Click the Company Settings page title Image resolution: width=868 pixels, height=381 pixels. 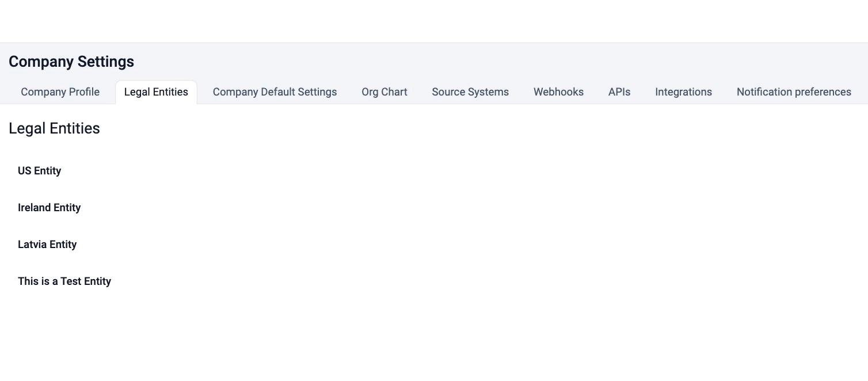pos(71,62)
